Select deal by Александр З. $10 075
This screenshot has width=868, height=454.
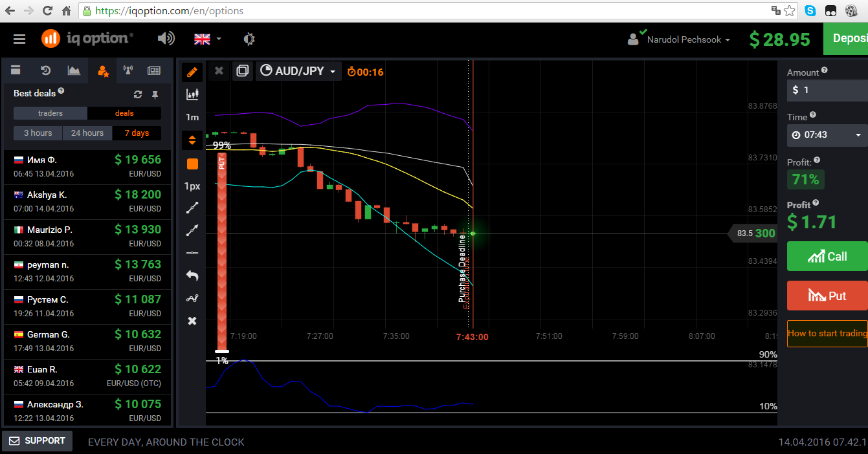pyautogui.click(x=87, y=411)
